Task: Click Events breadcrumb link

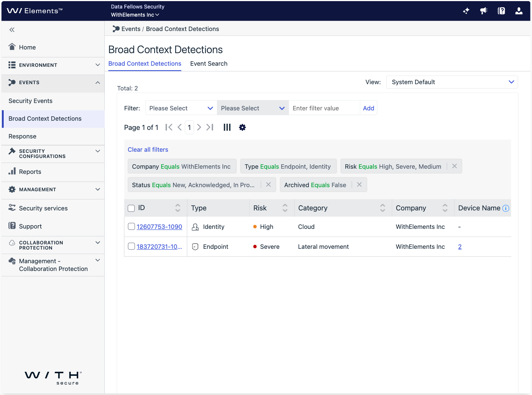Action: [131, 29]
